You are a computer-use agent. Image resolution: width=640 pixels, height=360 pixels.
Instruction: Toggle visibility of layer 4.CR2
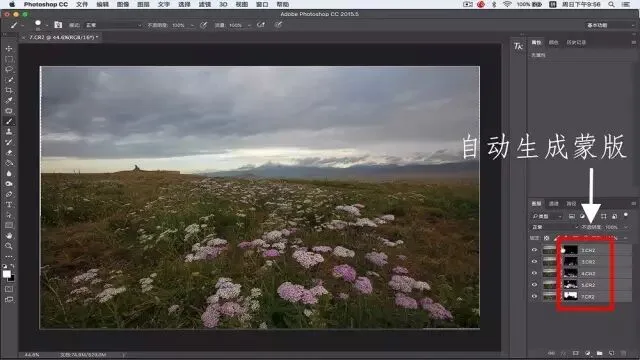[x=534, y=273]
